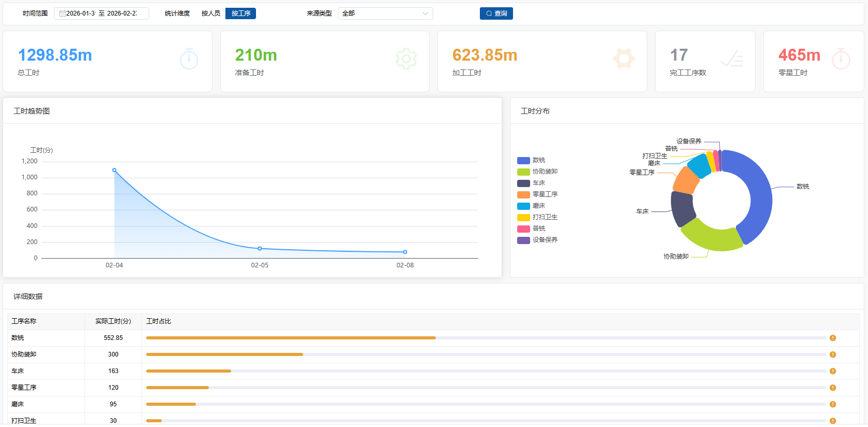Click the 协助装卸 progress bar
The width and height of the screenshot is (868, 427).
(x=224, y=354)
